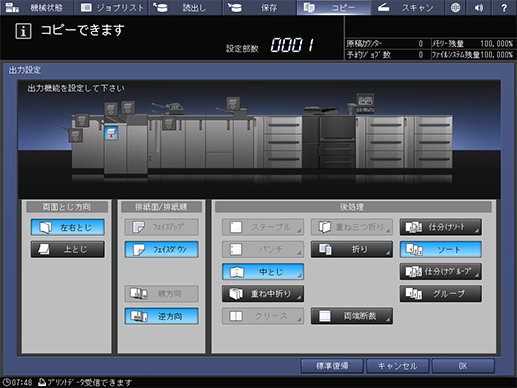Click the globe icon in top bar
The height and width of the screenshot is (388, 517).
[x=455, y=7]
